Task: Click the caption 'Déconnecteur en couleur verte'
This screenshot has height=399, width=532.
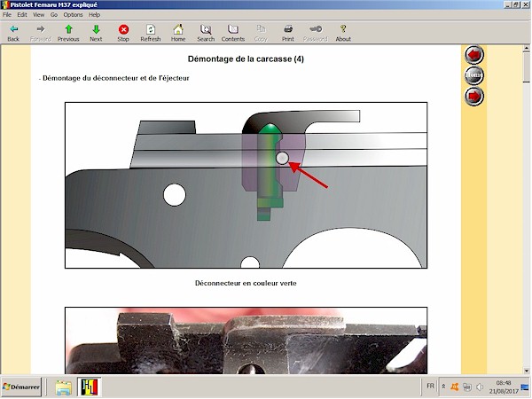Action: pyautogui.click(x=246, y=283)
